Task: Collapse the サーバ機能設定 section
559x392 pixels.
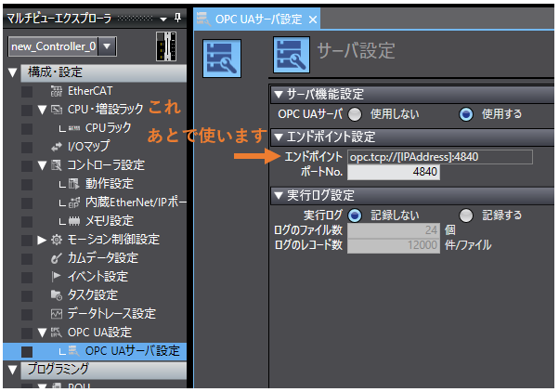Action: pyautogui.click(x=279, y=95)
